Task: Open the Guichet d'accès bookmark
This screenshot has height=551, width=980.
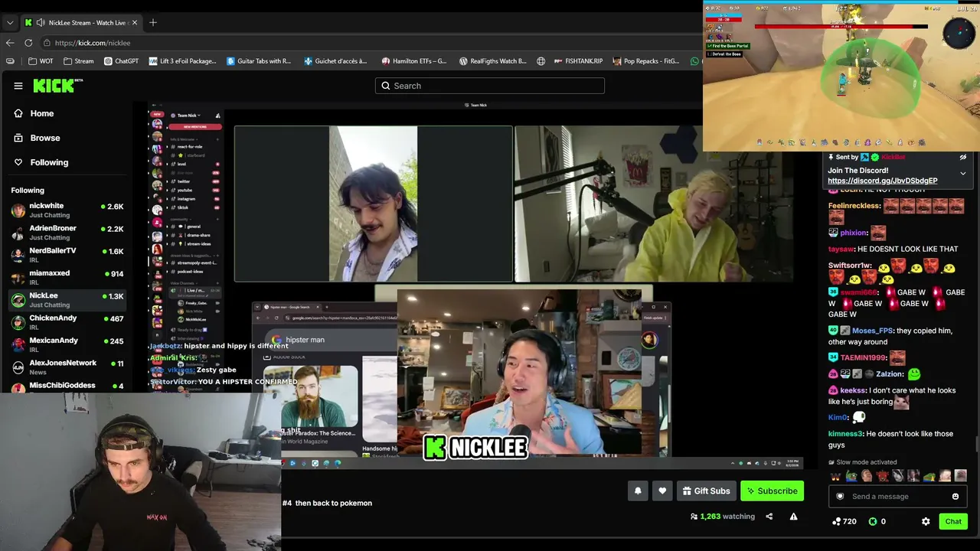Action: pos(335,61)
